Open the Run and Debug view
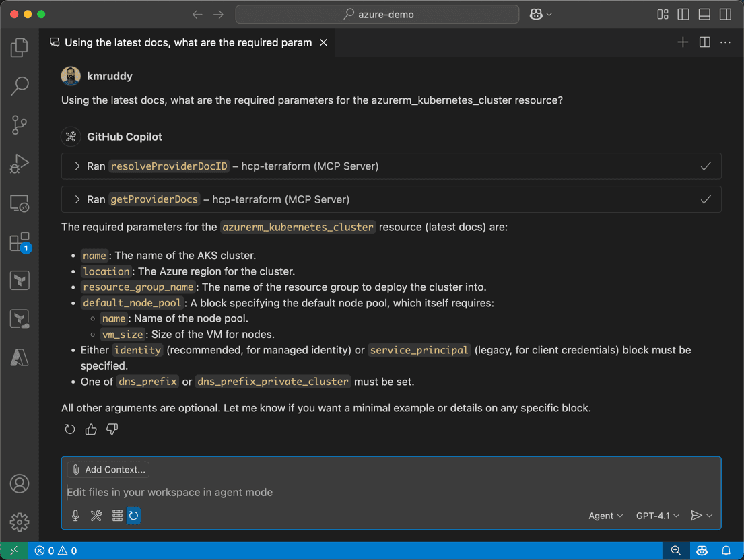This screenshot has width=744, height=560. click(20, 164)
